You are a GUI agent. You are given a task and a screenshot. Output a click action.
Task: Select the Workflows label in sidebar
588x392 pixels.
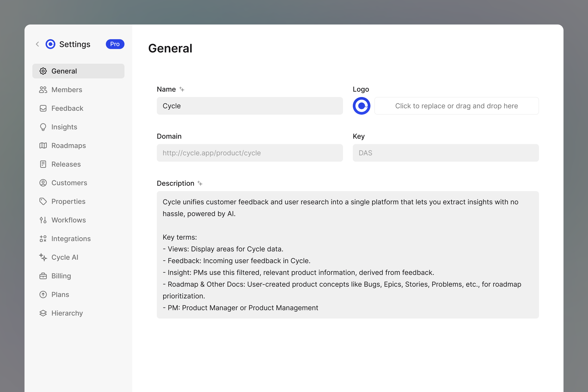[69, 220]
